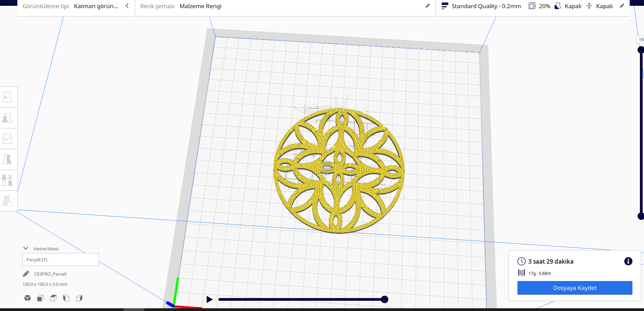This screenshot has height=311, width=644.
Task: Select the Rotate tool
Action: [8, 138]
